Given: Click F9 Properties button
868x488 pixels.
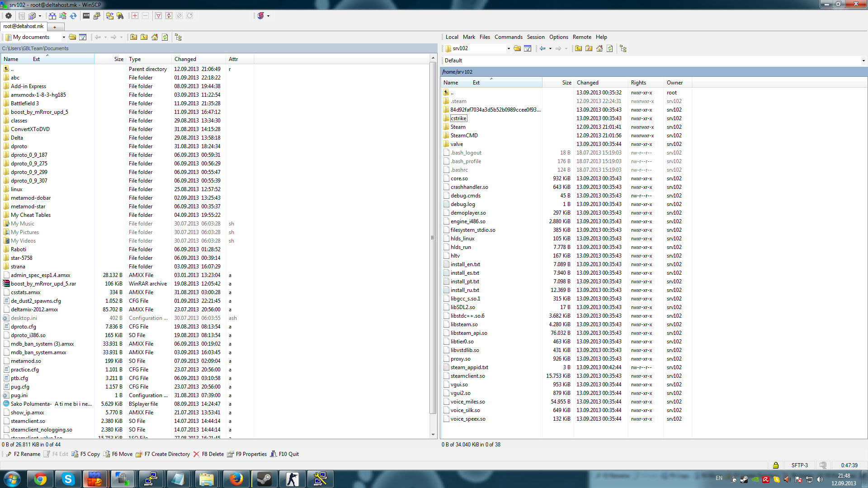Looking at the screenshot, I should [247, 454].
